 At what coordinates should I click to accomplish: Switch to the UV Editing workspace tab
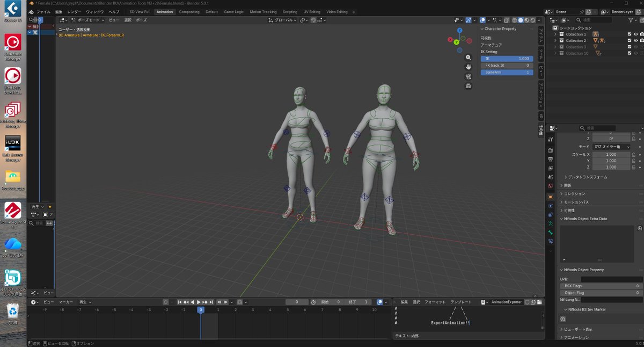pos(312,11)
